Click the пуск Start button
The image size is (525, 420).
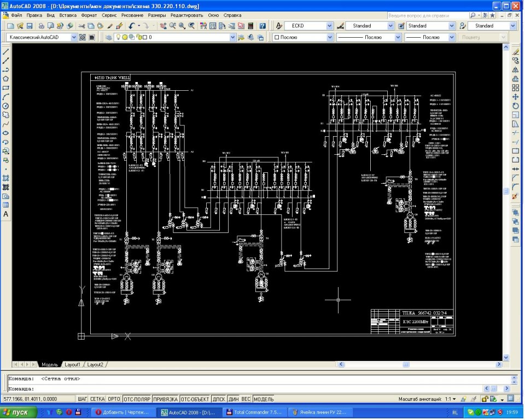pos(18,413)
